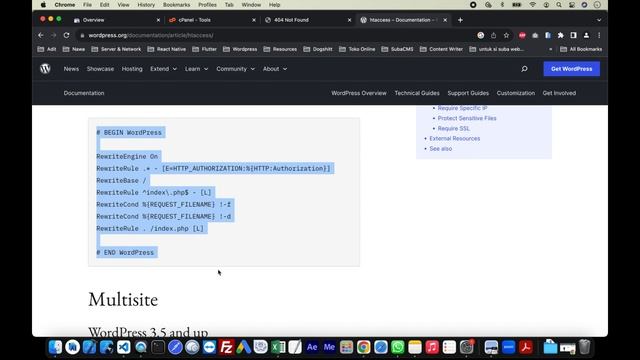Open Microsoft Excel from the dock

tap(278, 347)
